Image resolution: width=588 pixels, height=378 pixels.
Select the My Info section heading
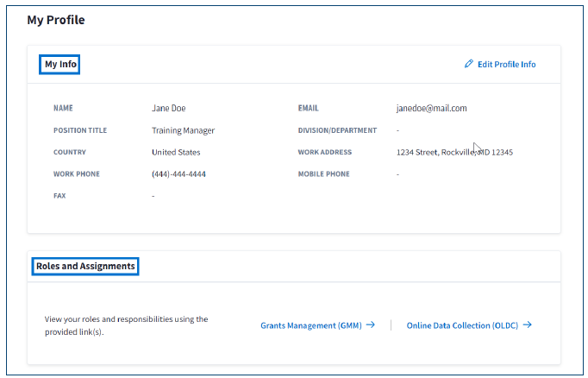pyautogui.click(x=59, y=65)
